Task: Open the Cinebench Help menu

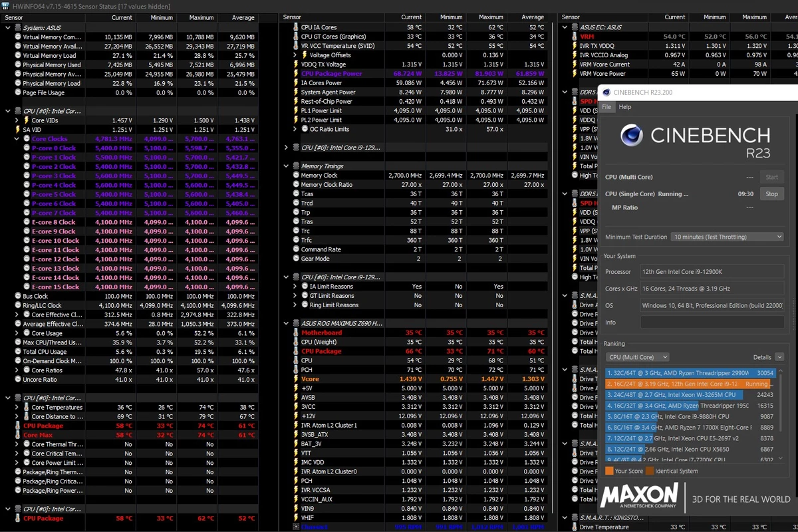Action: tap(625, 107)
